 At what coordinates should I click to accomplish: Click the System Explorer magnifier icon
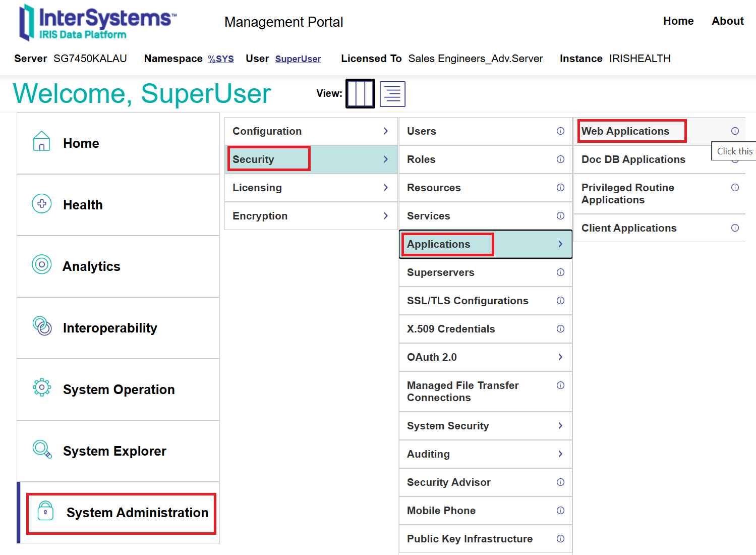tap(42, 449)
